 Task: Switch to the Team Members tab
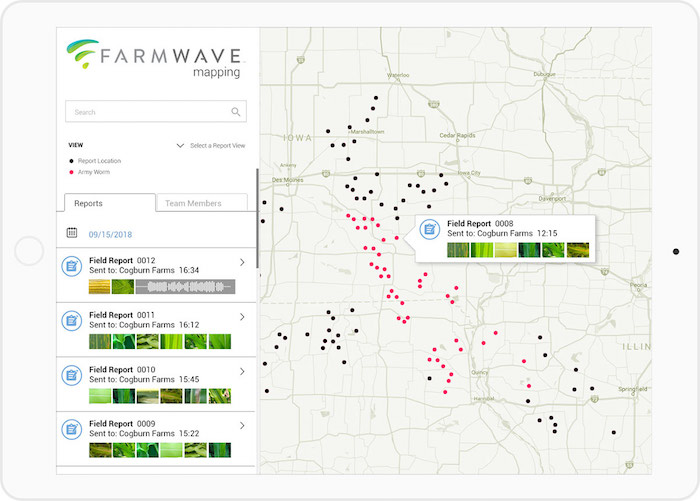203,203
